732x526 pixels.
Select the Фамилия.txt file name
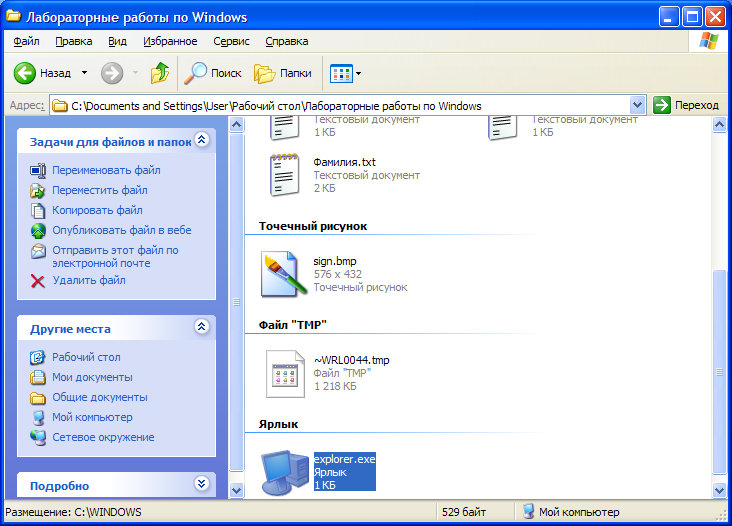tap(345, 162)
